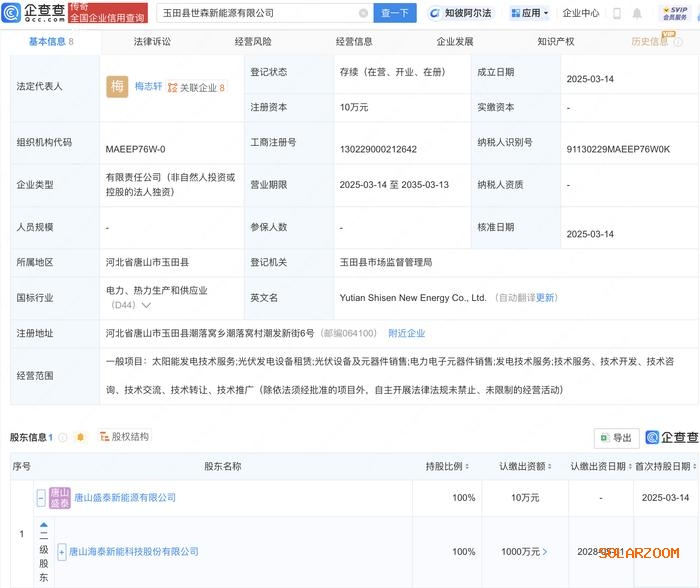Click the Qichacha logo in header
Image resolution: width=700 pixels, height=588 pixels.
(36, 13)
